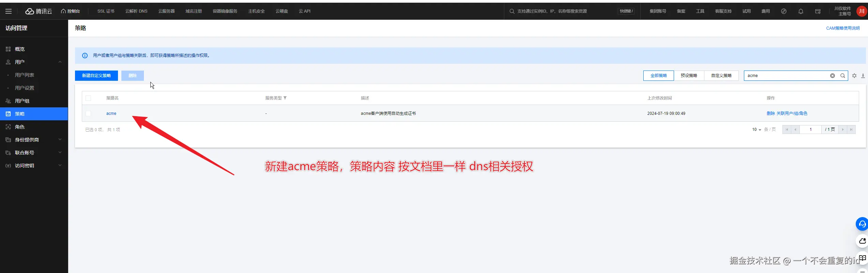Go to the 控制台 console home
Image resolution: width=868 pixels, height=273 pixels.
70,11
